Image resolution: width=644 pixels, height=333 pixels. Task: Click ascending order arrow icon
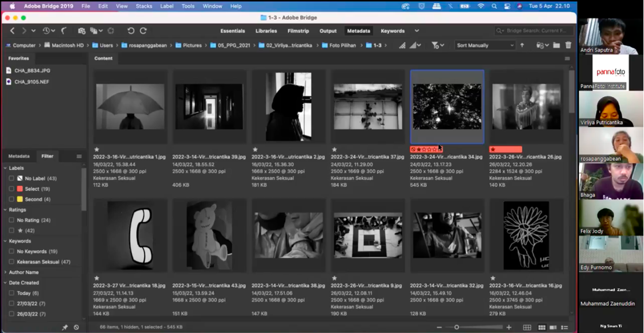pos(522,45)
